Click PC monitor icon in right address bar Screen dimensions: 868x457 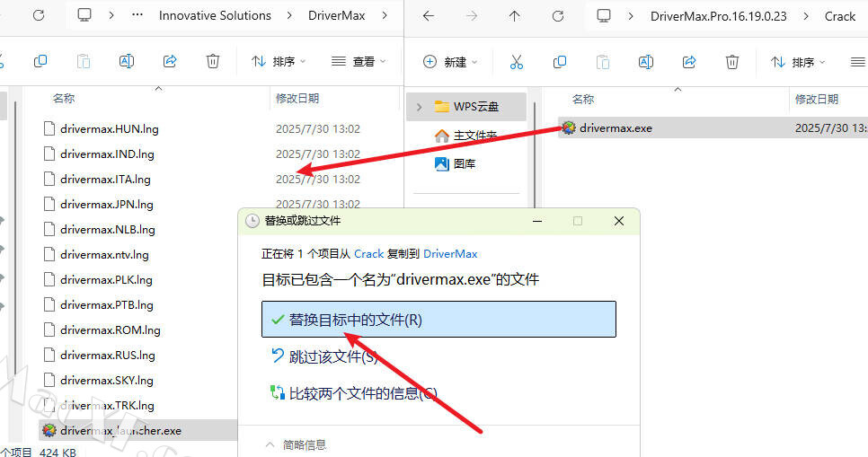tap(604, 16)
